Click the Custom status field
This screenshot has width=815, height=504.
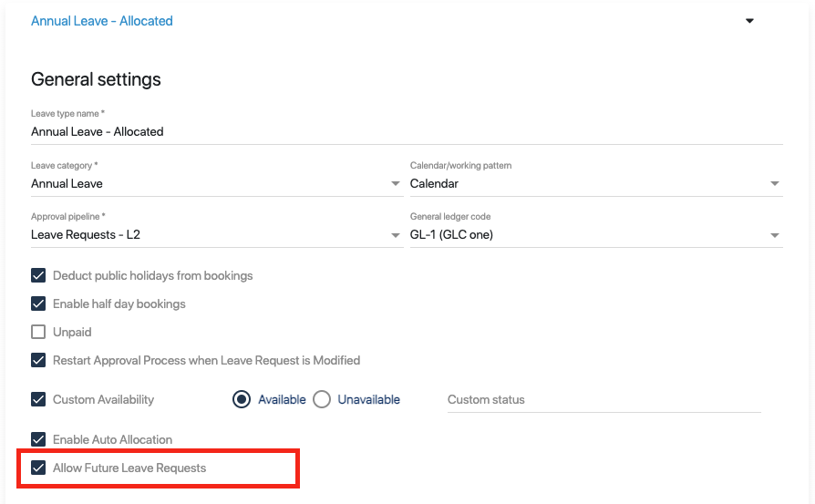click(604, 399)
